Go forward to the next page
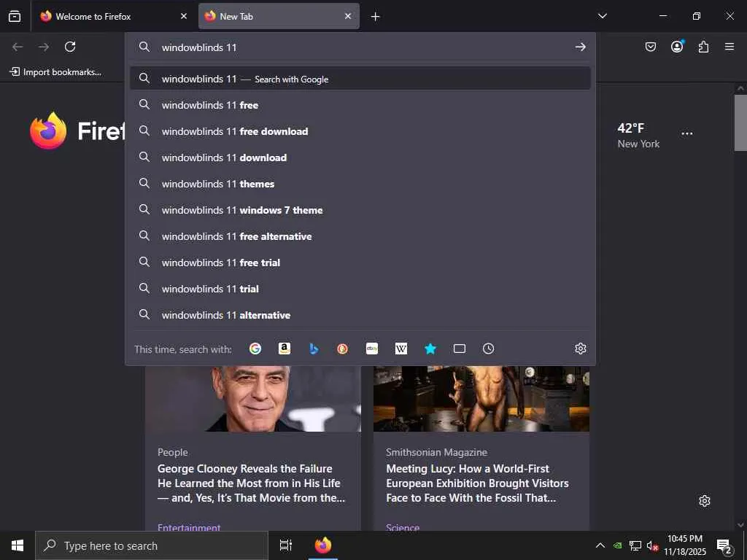This screenshot has height=560, width=747. coord(44,47)
